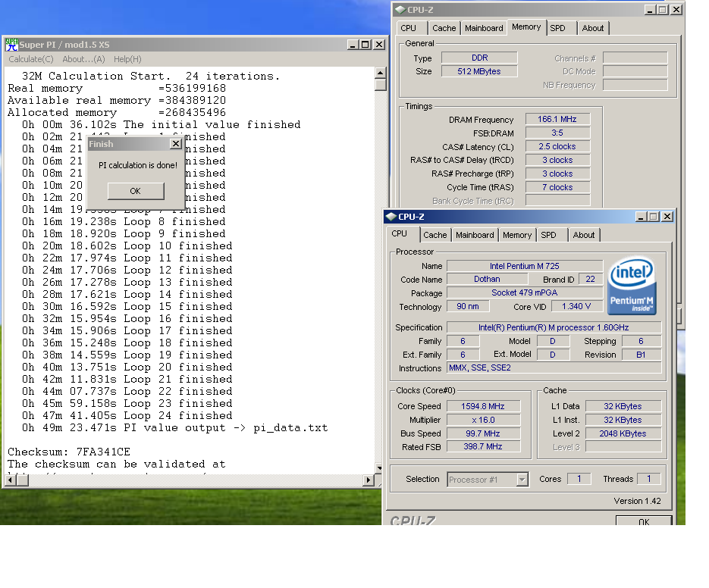Open the Calculate(C) menu in Super PI
The height and width of the screenshot is (588, 709).
point(31,59)
